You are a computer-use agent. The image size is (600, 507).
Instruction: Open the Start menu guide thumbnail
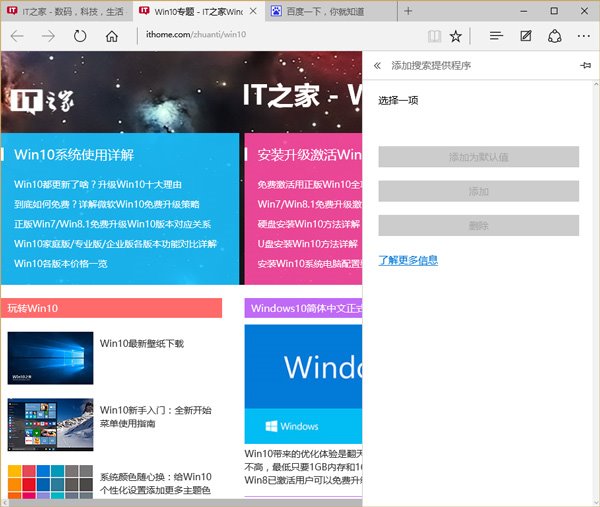[x=51, y=425]
